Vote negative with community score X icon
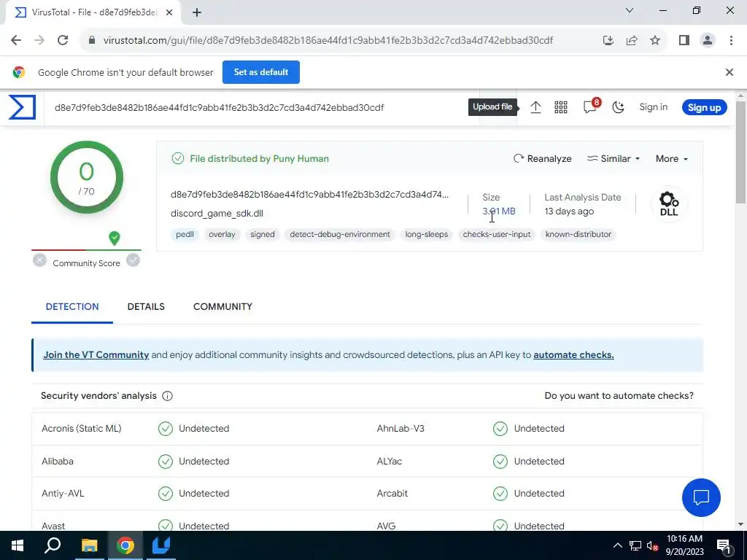 pos(39,260)
